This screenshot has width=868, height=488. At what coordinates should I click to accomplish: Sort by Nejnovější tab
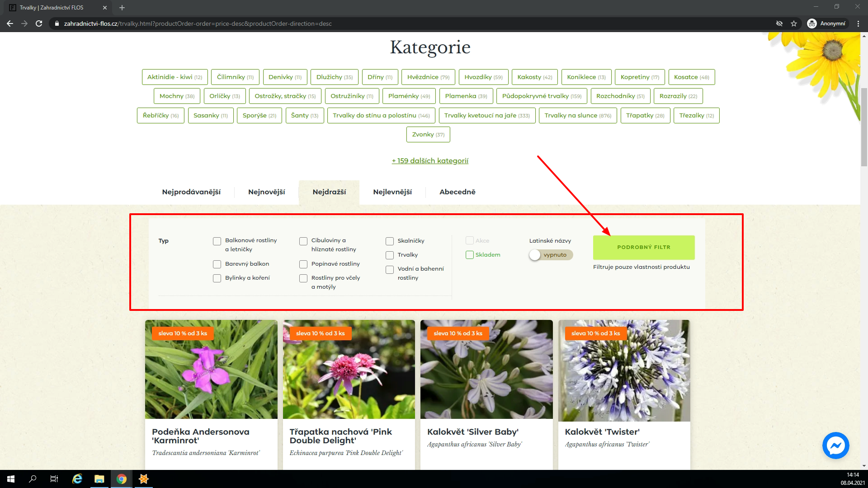point(266,192)
